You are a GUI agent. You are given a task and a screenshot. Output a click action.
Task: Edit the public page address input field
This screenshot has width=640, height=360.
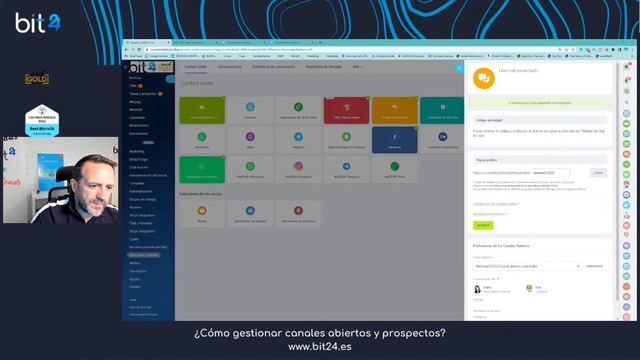pyautogui.click(x=551, y=173)
